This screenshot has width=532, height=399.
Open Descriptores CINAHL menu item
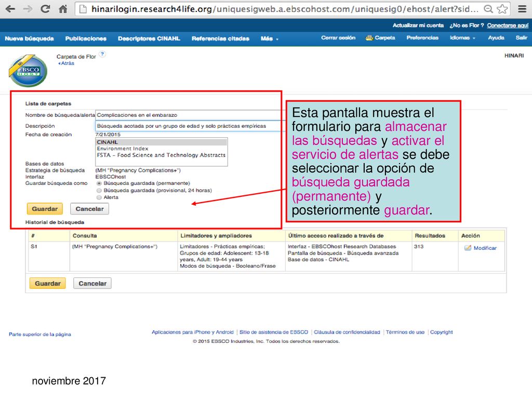[149, 38]
